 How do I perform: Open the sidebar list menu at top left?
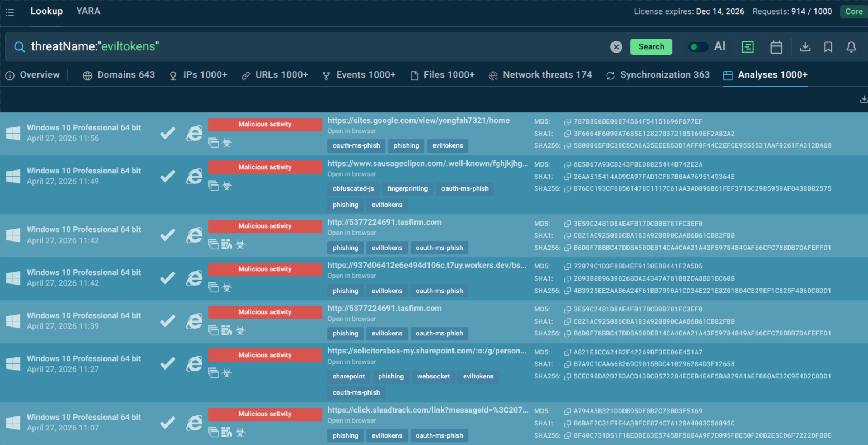point(10,11)
